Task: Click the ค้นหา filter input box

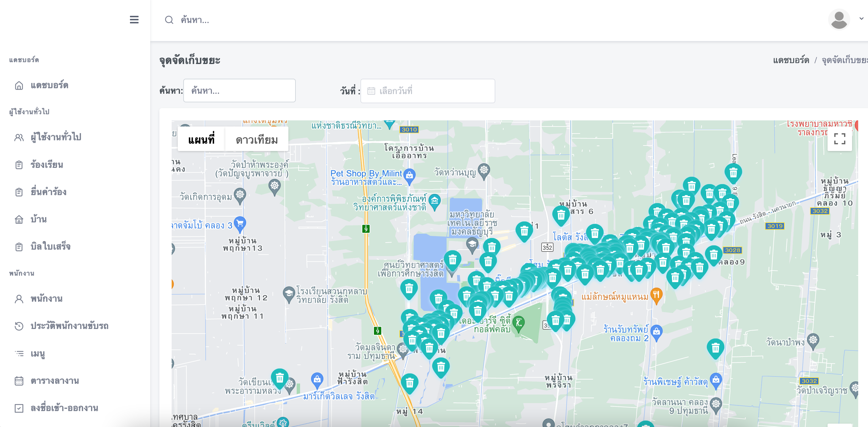Action: [239, 91]
